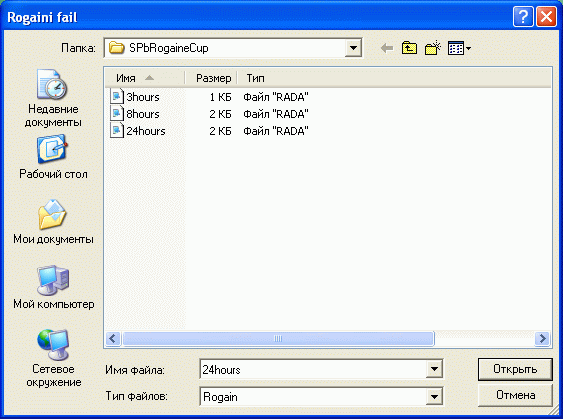Go up one folder level

click(409, 48)
